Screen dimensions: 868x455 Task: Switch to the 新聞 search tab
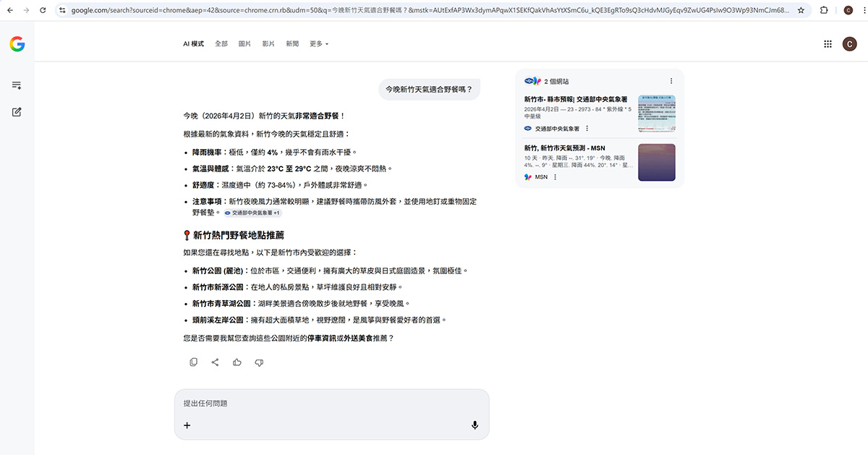click(292, 43)
